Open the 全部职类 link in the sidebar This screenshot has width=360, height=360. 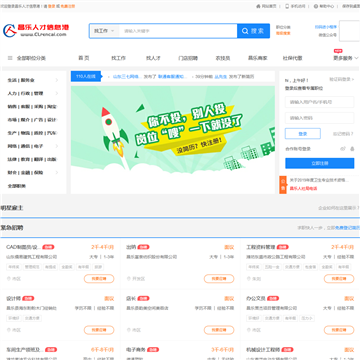pyautogui.click(x=17, y=186)
